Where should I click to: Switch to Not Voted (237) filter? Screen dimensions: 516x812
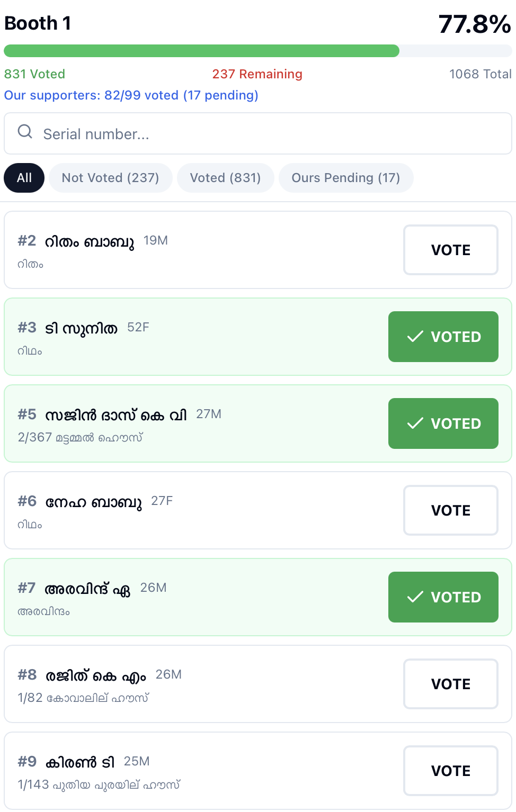tap(110, 178)
